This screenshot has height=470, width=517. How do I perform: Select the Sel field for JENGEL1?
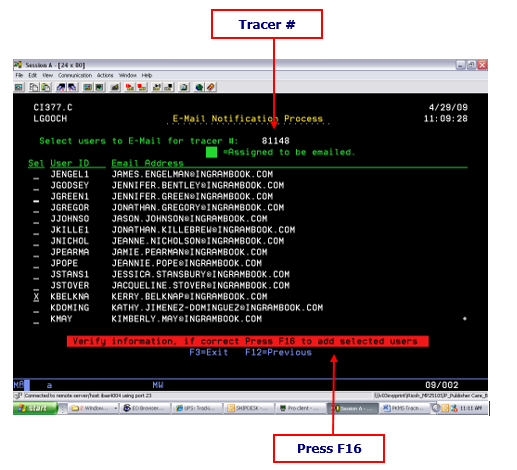click(x=36, y=175)
